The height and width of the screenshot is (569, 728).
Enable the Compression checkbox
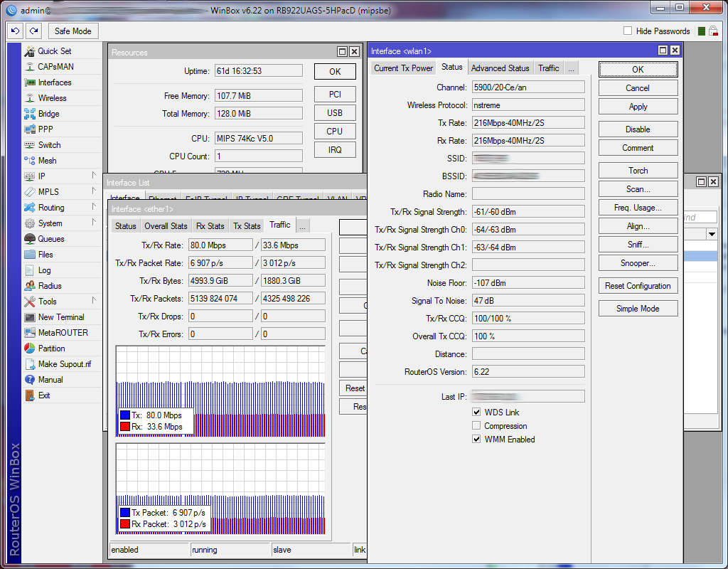(x=476, y=426)
